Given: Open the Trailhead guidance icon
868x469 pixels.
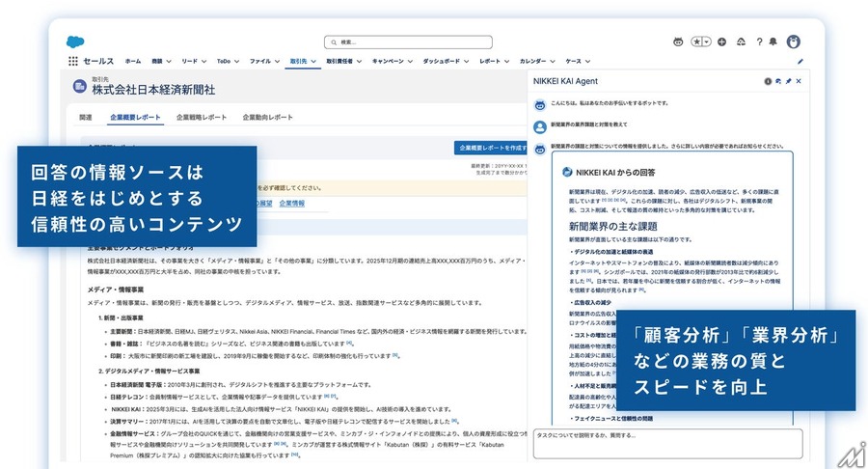Looking at the screenshot, I should 742,41.
